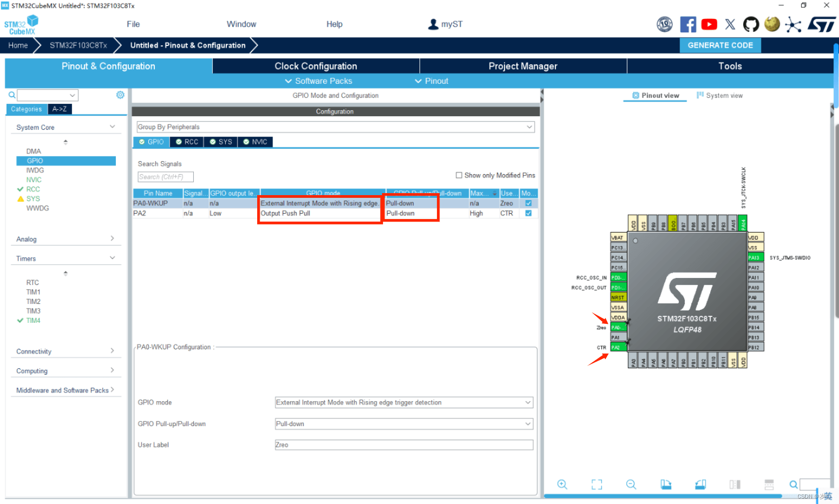
Task: Select the PA2 pin labeled CTR
Action: pyautogui.click(x=618, y=347)
